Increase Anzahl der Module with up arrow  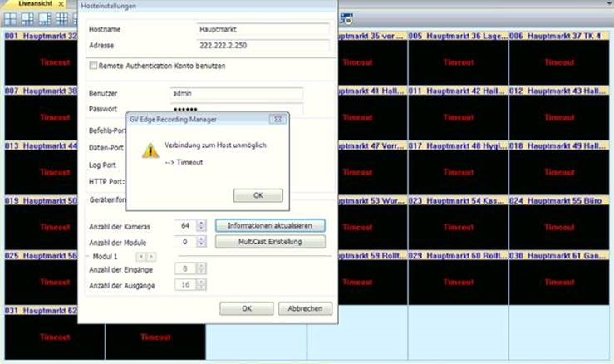click(201, 239)
